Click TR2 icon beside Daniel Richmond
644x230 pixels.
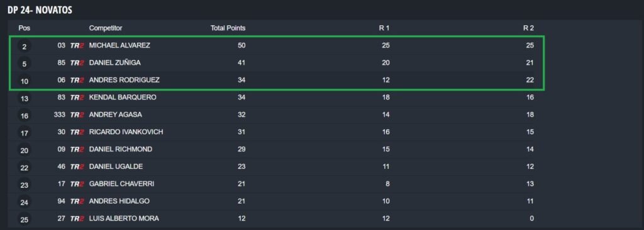77,149
